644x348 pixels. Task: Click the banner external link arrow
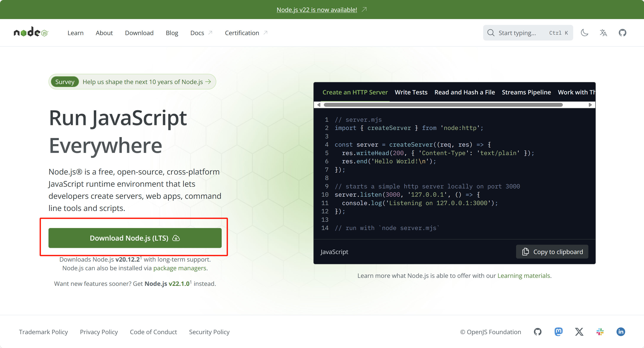(364, 9)
